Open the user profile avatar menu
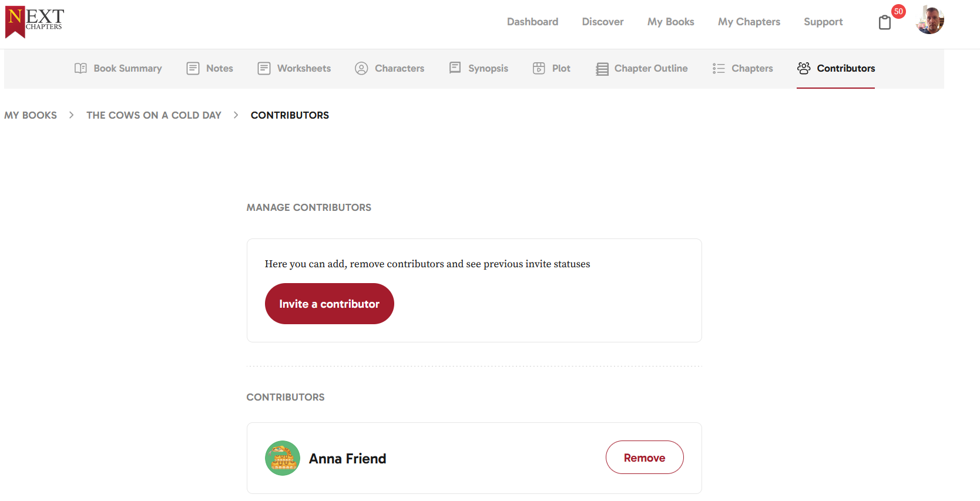 [x=930, y=20]
